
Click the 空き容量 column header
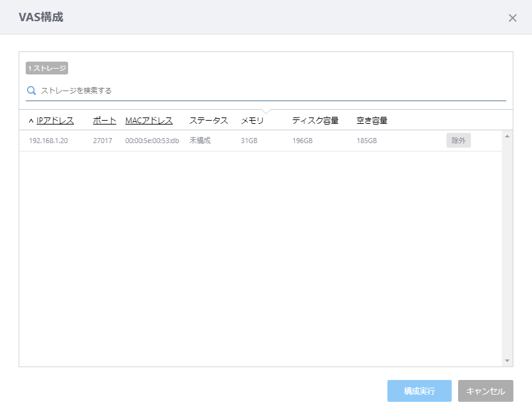371,121
